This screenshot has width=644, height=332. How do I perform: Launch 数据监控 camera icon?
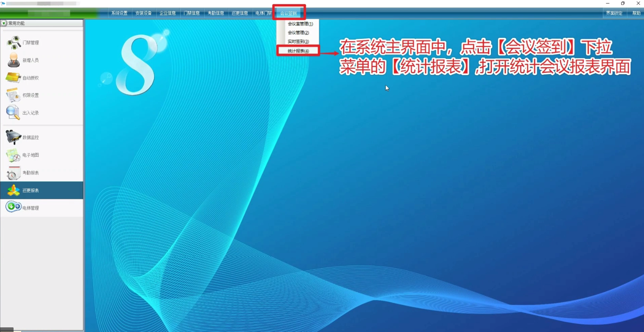click(13, 137)
